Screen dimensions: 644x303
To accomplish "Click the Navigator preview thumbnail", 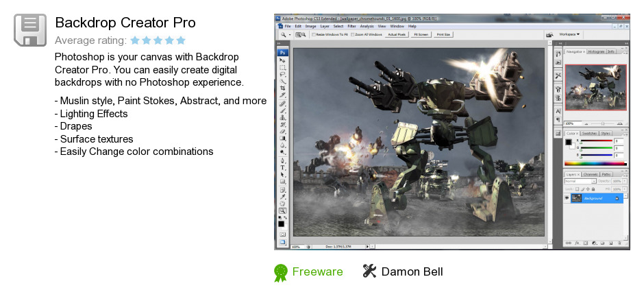I will pyautogui.click(x=596, y=87).
